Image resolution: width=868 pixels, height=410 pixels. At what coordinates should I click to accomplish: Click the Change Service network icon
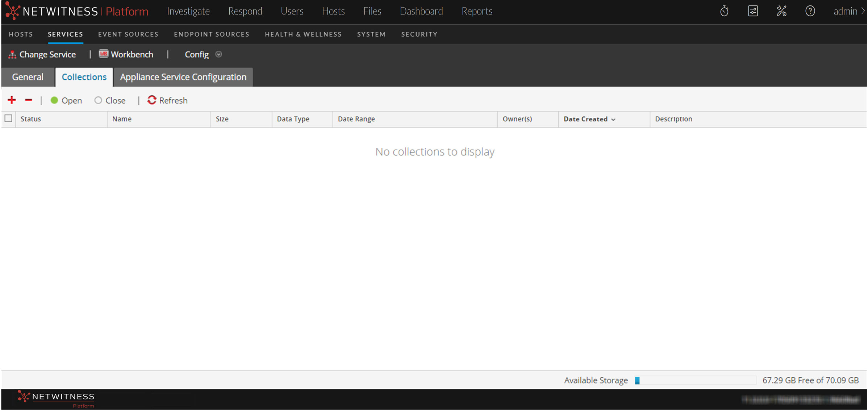12,54
